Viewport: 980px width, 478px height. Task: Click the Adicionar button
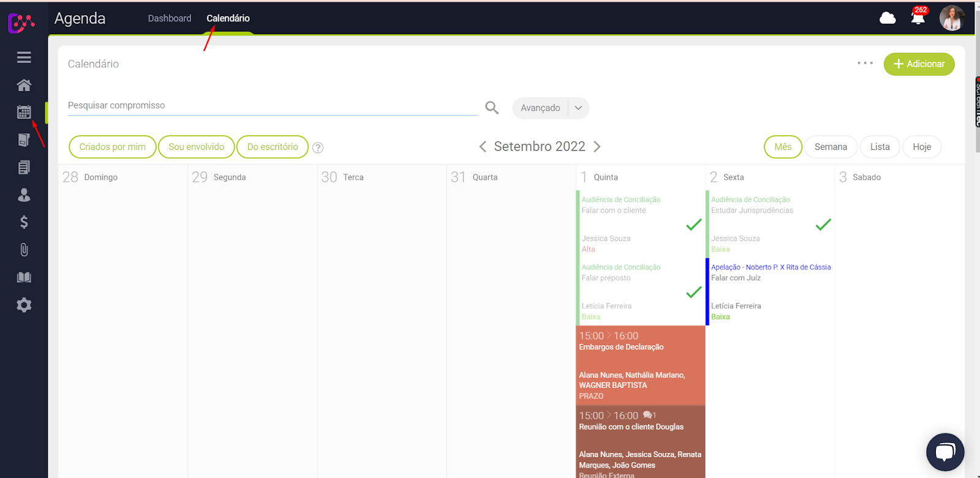(919, 64)
